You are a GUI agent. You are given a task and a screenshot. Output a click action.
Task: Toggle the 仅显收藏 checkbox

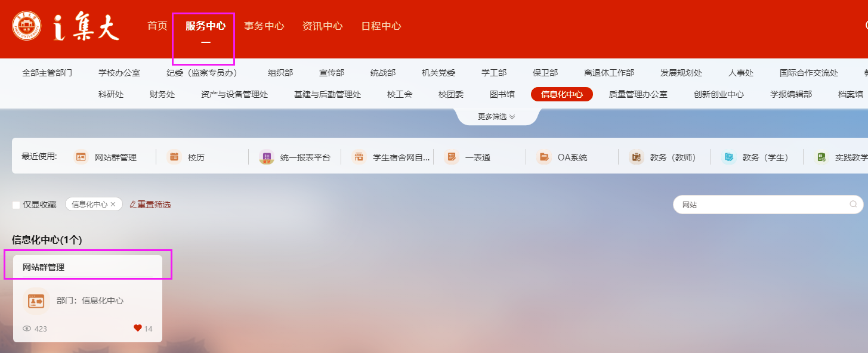coord(16,205)
